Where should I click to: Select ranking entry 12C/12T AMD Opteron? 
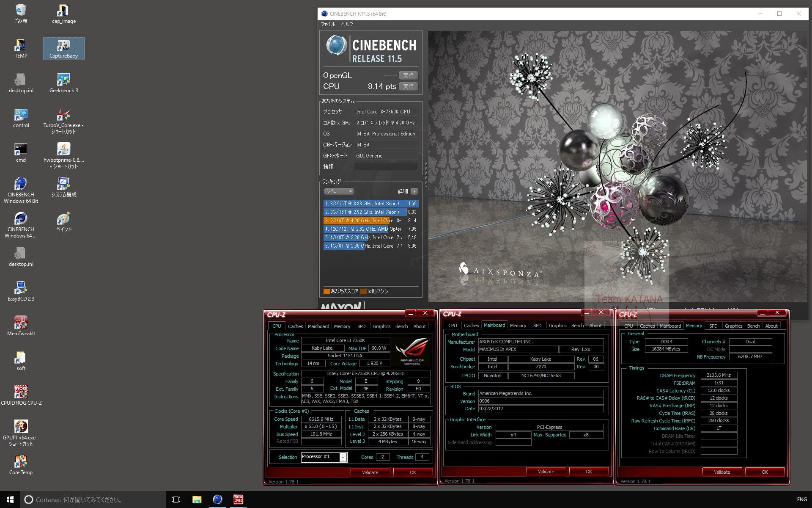point(370,229)
